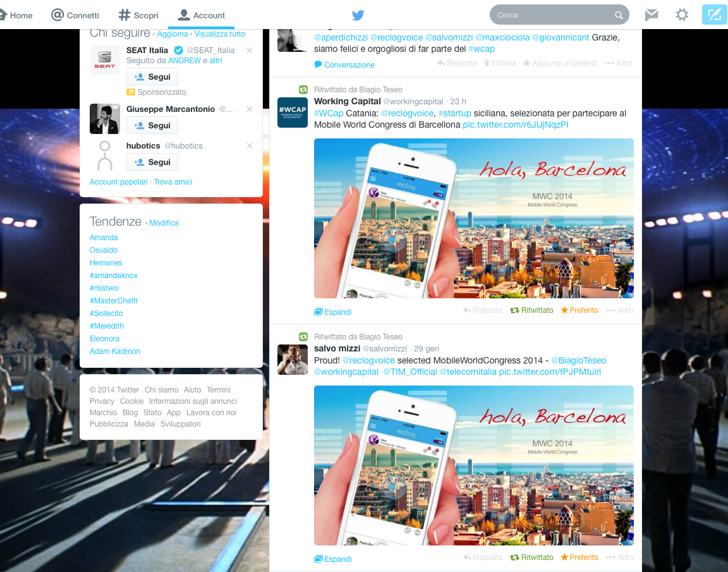Dismiss SEAT Italia suggestion
Screen dimensions: 728x572
tap(250, 50)
